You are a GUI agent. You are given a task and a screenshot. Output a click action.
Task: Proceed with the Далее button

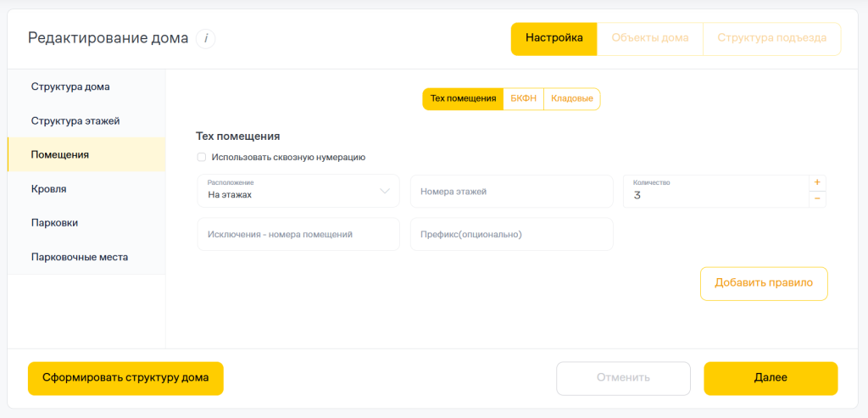[x=771, y=379]
